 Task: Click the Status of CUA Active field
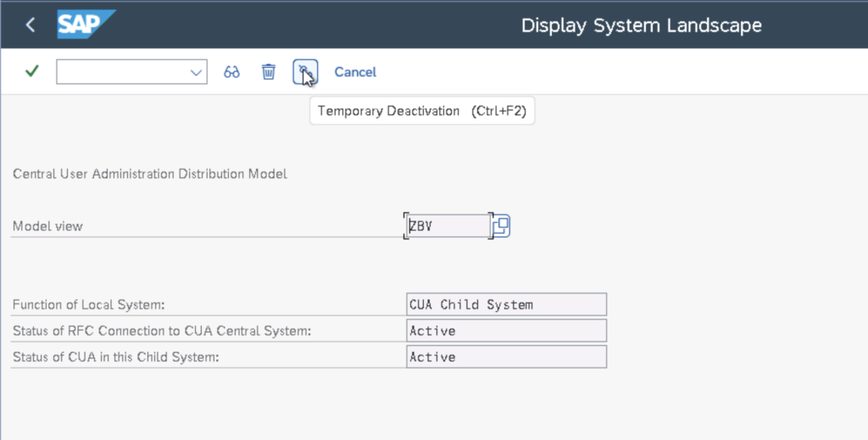[x=506, y=357]
